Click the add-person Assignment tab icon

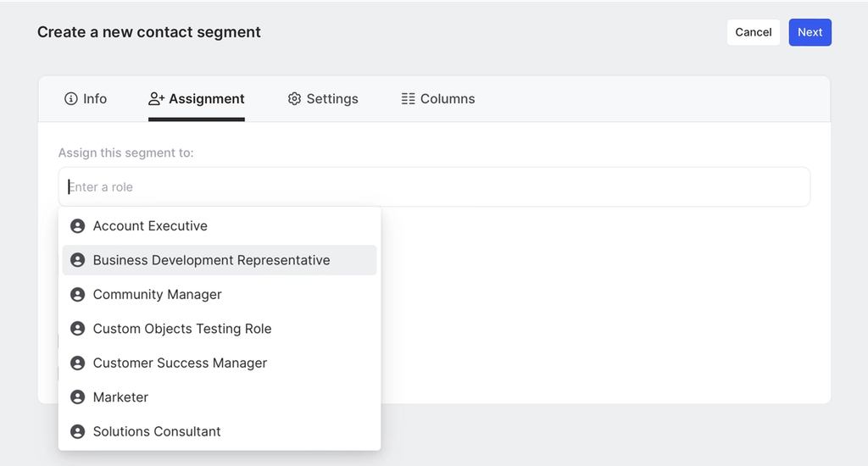(x=156, y=99)
